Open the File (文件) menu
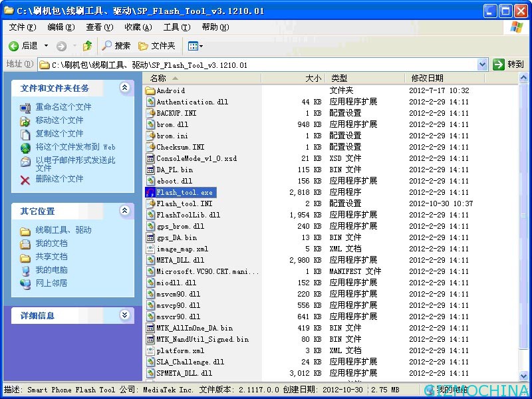The image size is (532, 399). coord(23,27)
